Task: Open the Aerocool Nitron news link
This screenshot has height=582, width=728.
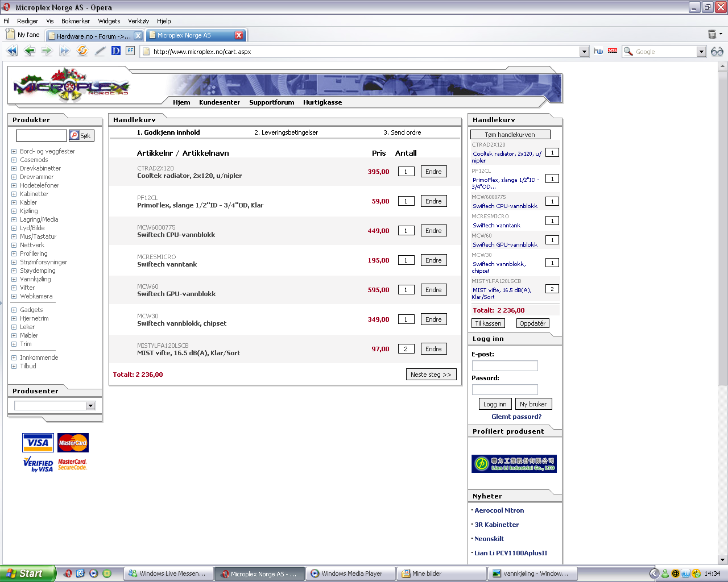Action: pyautogui.click(x=499, y=510)
